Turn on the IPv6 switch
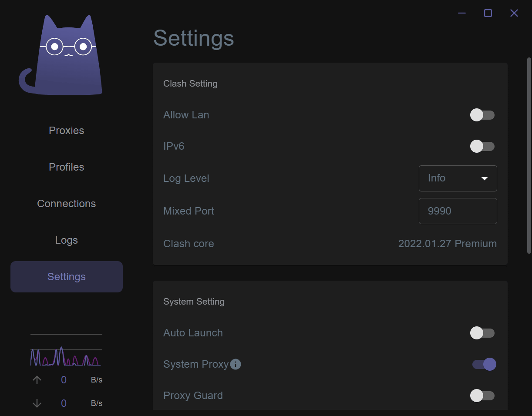The image size is (532, 416). (x=482, y=146)
